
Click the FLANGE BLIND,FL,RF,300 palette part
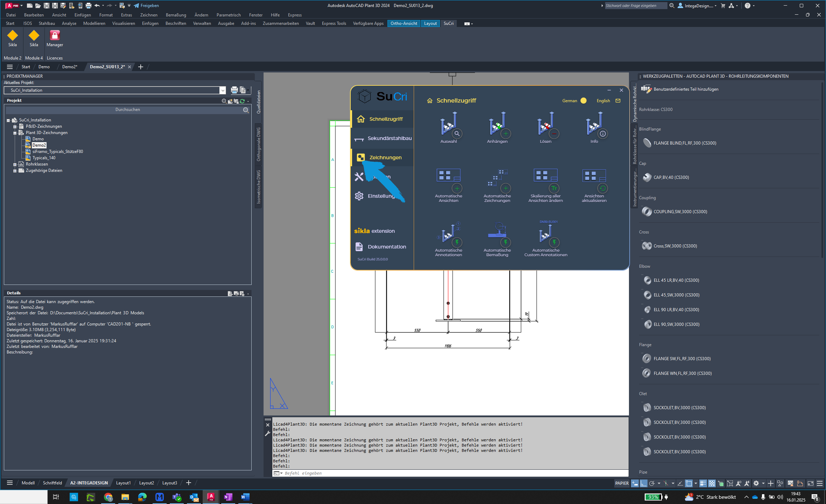[x=679, y=143]
